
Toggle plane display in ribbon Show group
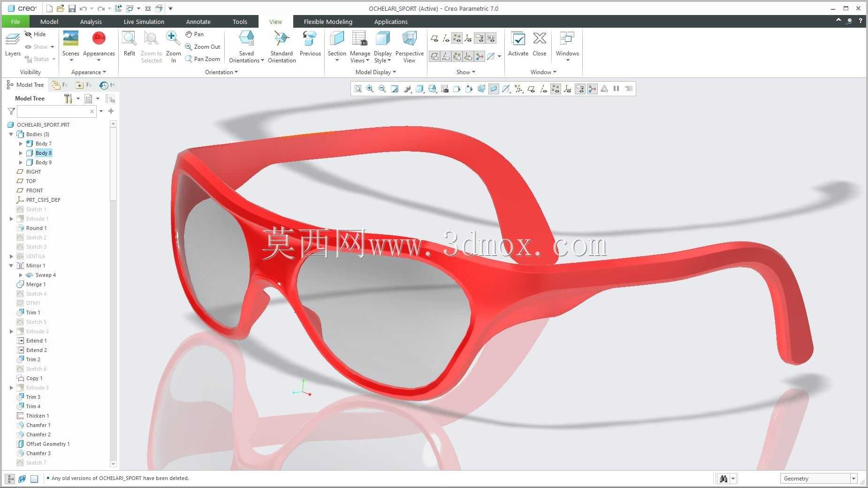point(434,38)
